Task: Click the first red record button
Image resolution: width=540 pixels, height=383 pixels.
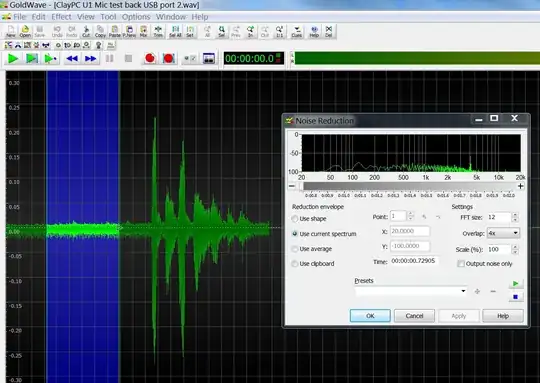Action: [150, 58]
